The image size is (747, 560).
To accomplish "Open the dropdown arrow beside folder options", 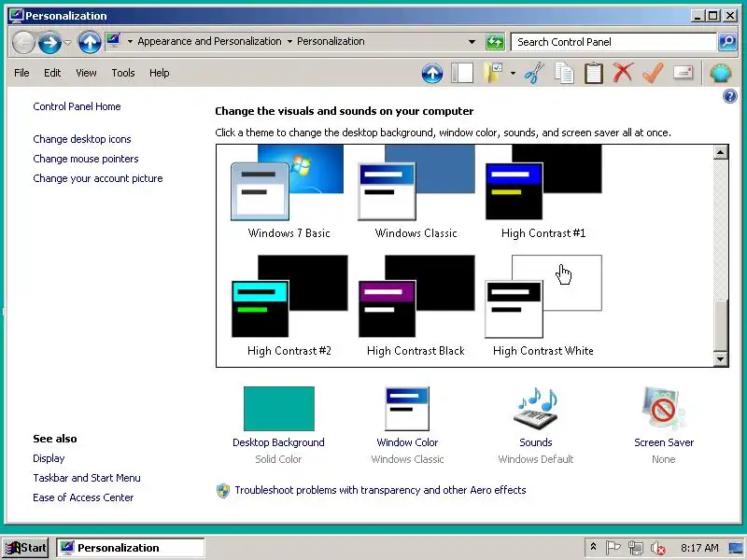I will (513, 74).
